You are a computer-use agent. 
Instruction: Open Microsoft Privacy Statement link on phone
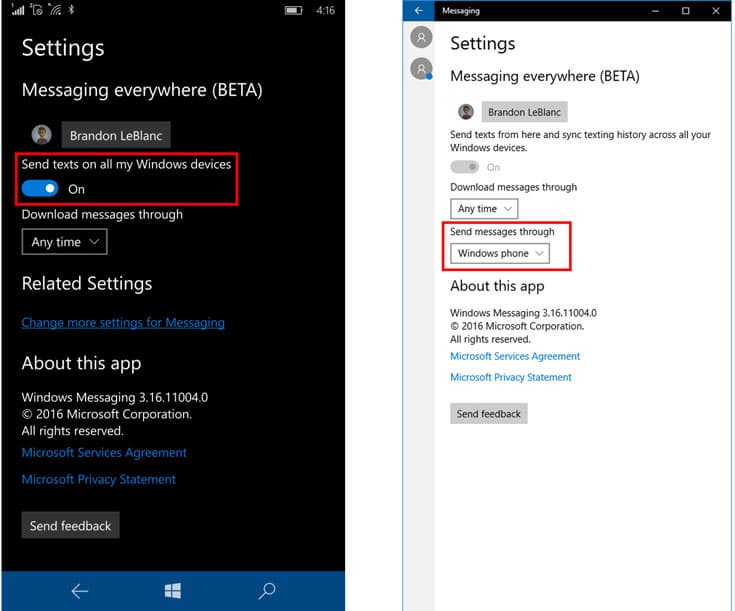click(x=99, y=479)
